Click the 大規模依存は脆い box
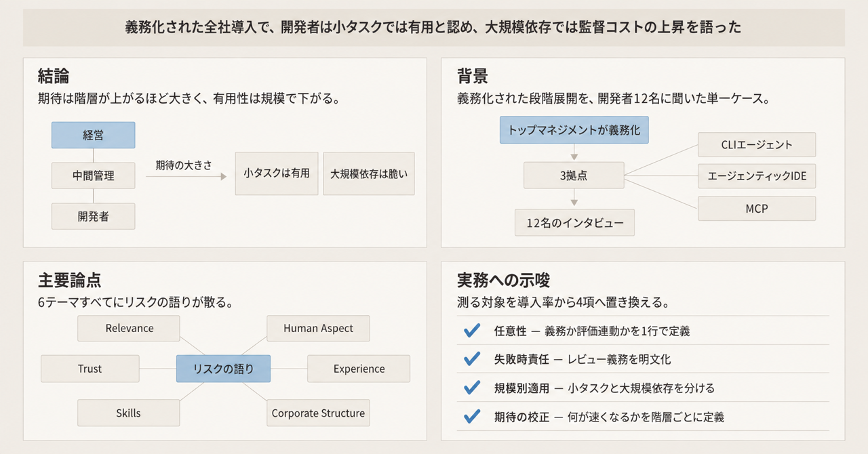This screenshot has width=868, height=454. coord(369,173)
